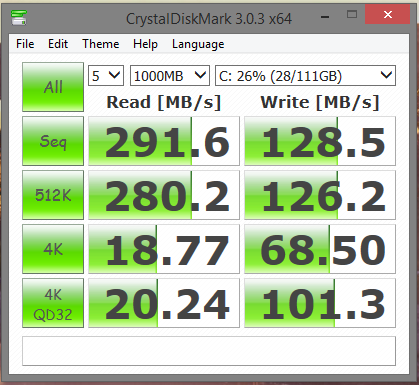Viewport: 419px width, 385px height.
Task: Click the 4K read result 18.77
Action: (x=164, y=249)
